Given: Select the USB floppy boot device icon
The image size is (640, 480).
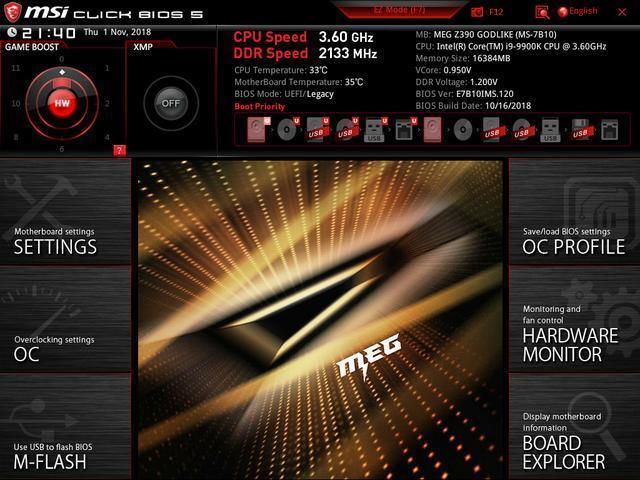Looking at the screenshot, I should point(581,129).
